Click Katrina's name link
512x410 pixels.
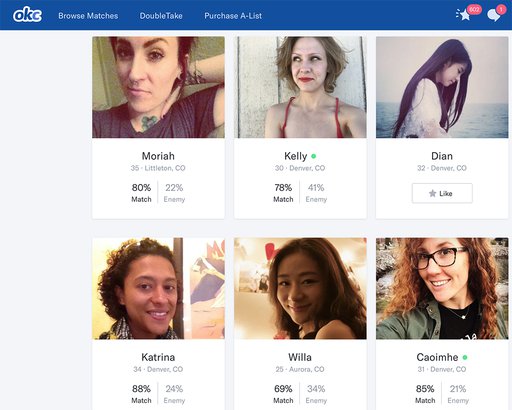coord(158,357)
